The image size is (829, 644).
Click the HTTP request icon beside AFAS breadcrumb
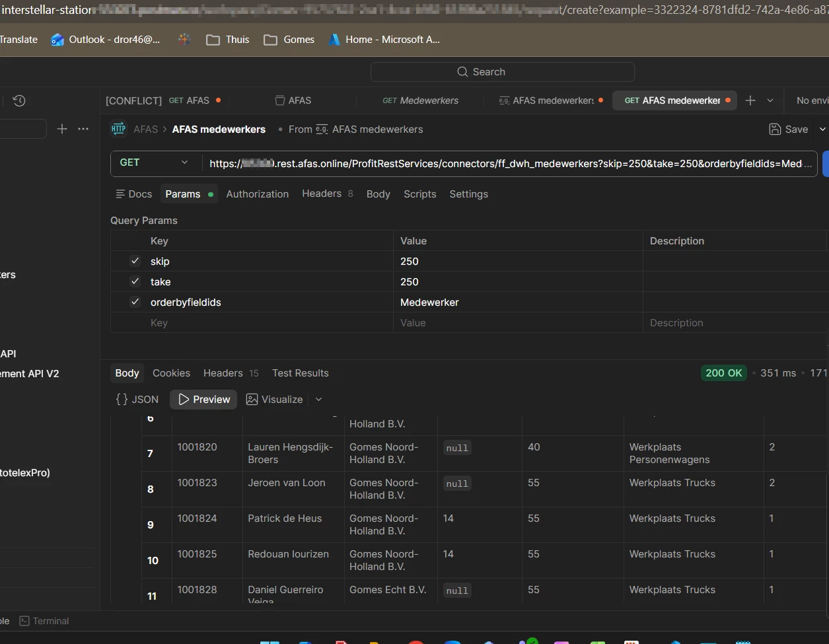pyautogui.click(x=118, y=129)
